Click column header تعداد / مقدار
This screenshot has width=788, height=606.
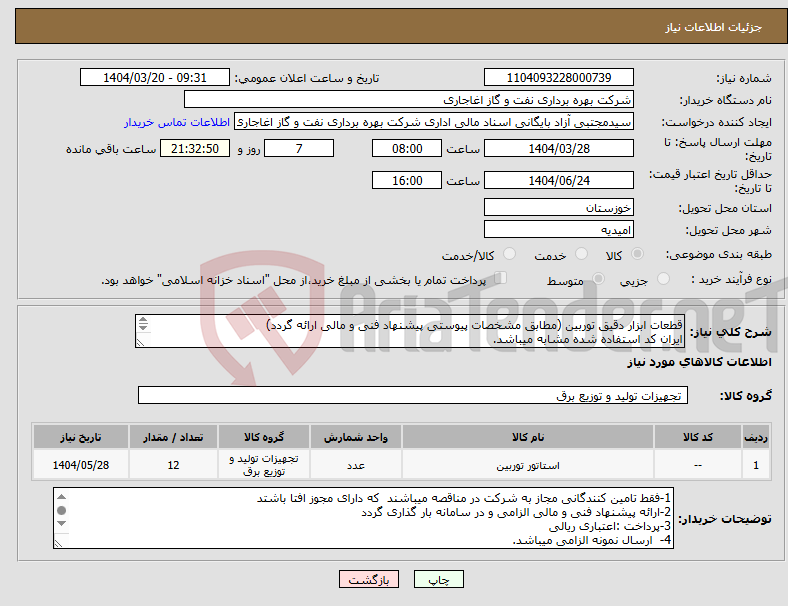click(173, 437)
